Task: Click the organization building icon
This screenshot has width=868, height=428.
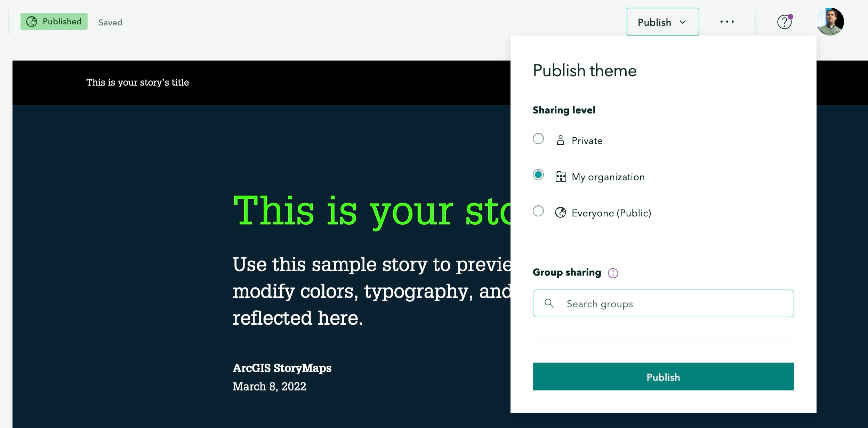Action: [561, 177]
